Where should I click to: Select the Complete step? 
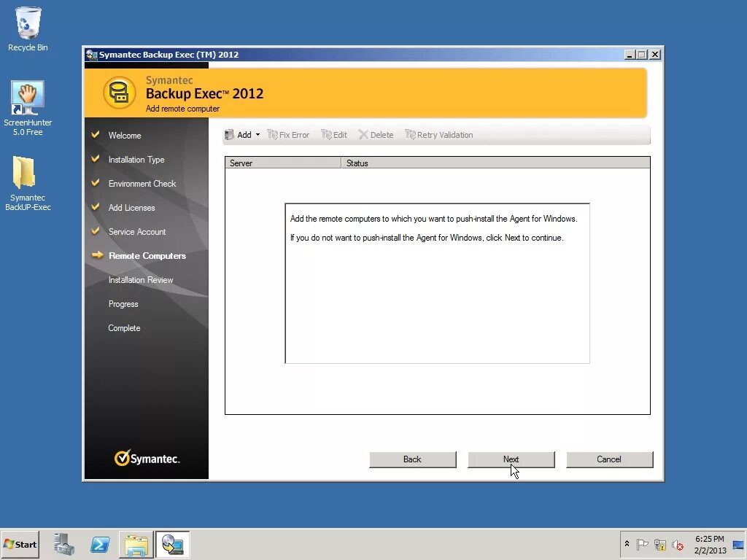click(x=124, y=328)
